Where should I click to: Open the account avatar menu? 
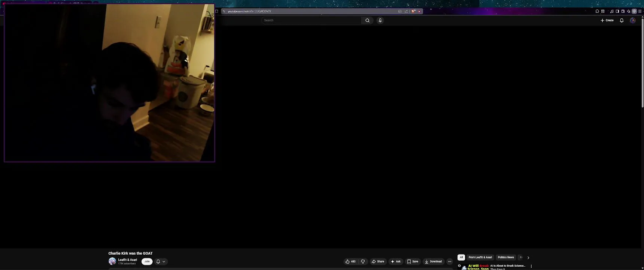(x=633, y=20)
